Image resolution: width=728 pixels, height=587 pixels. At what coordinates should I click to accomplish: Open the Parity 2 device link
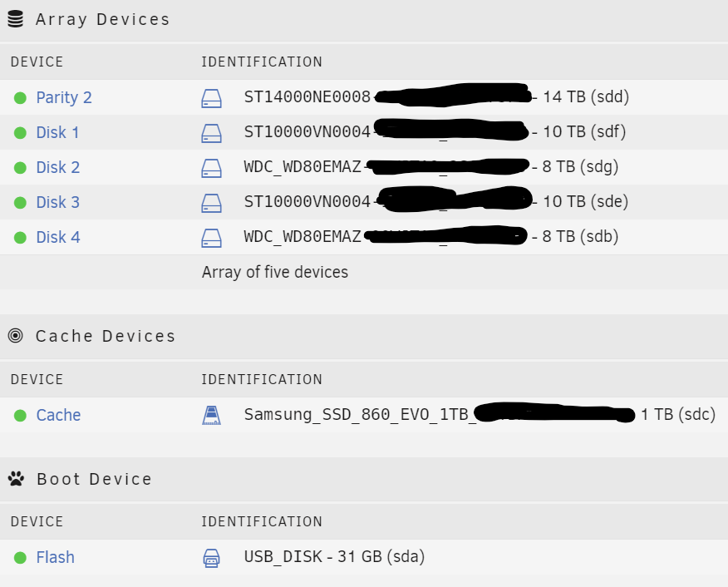64,97
